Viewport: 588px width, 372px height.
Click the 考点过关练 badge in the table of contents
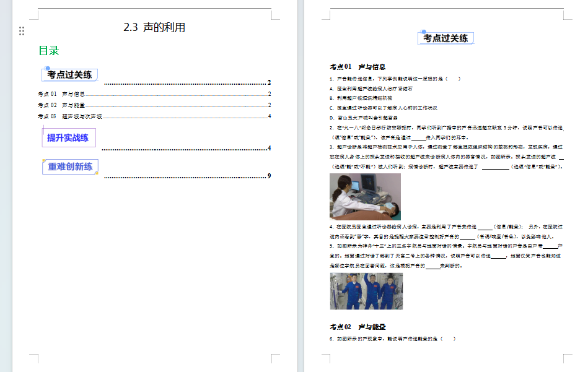coord(69,75)
